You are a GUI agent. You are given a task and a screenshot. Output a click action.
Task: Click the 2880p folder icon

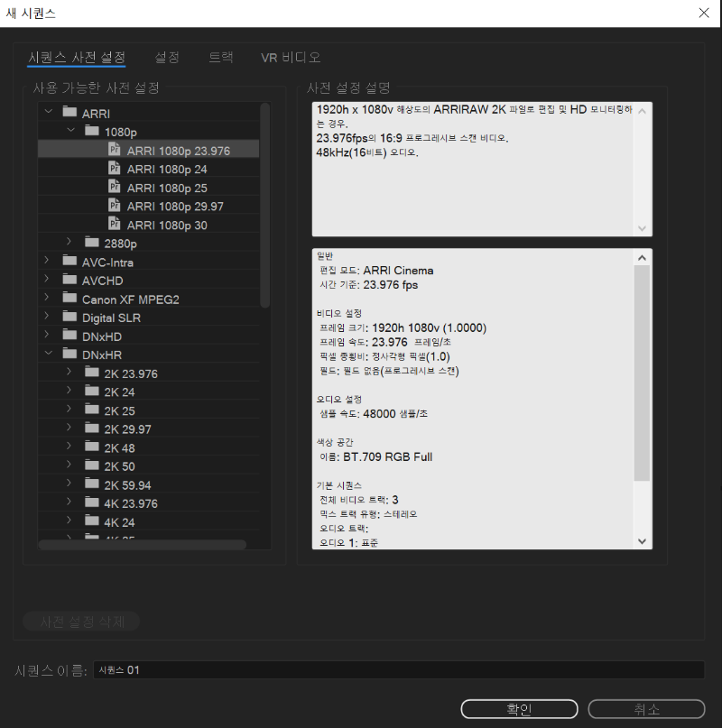pyautogui.click(x=92, y=242)
